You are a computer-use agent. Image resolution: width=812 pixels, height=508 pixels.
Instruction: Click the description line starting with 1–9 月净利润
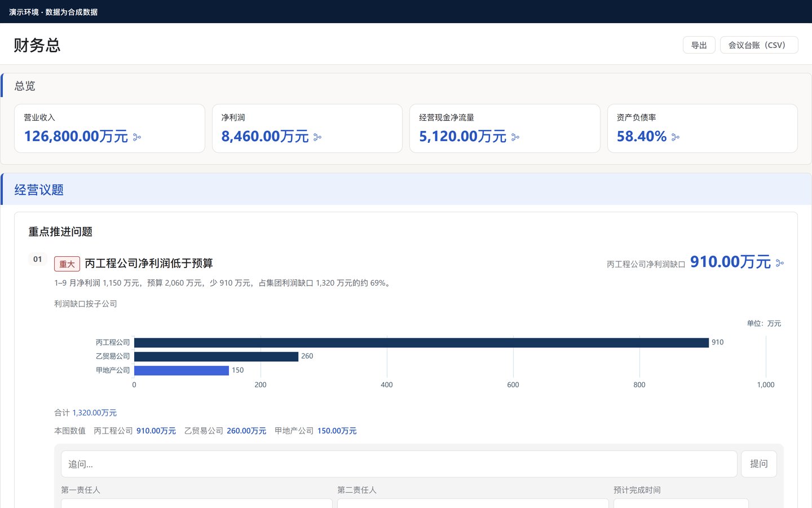click(223, 283)
